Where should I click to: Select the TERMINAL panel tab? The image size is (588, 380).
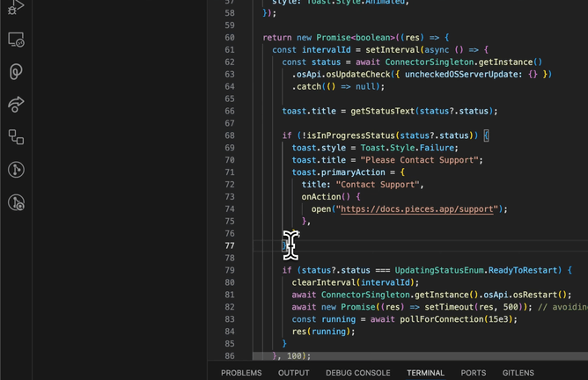point(425,373)
